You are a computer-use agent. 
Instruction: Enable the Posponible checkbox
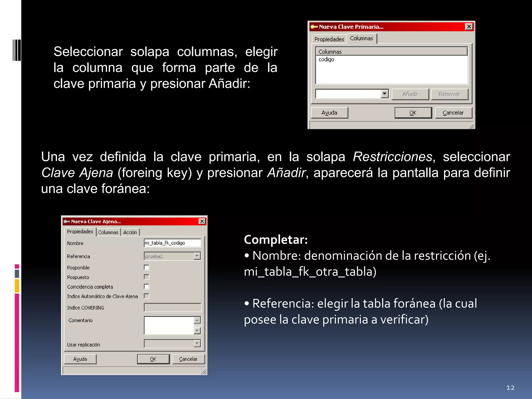147,267
